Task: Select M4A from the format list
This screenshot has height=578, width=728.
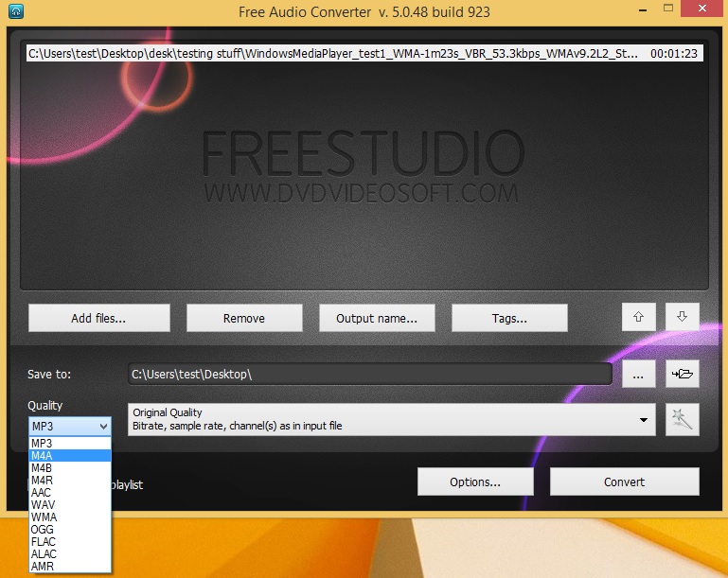Action: pyautogui.click(x=70, y=456)
